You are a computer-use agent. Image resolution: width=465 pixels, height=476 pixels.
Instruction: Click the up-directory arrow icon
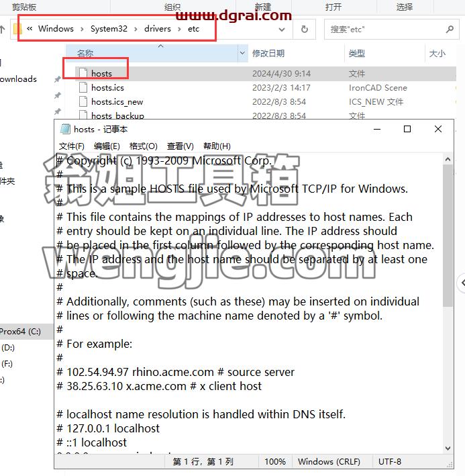click(3, 29)
